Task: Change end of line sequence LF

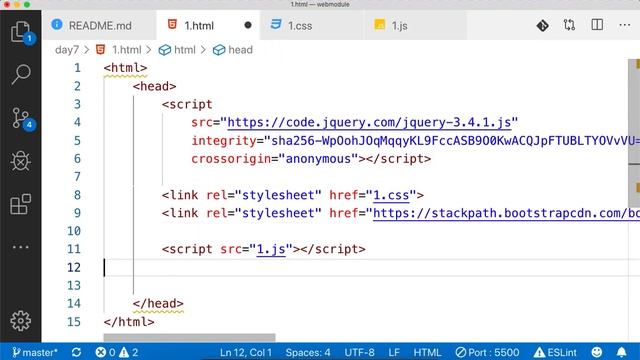Action: click(394, 352)
